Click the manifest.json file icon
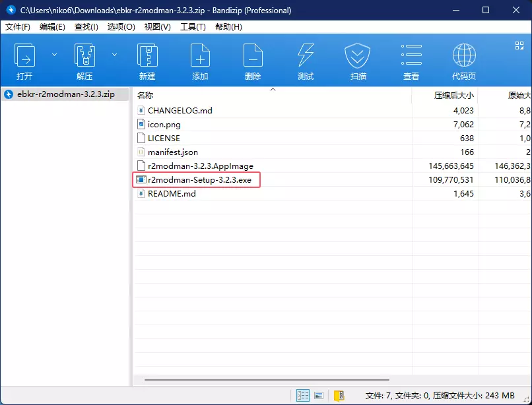532x405 pixels. click(141, 152)
